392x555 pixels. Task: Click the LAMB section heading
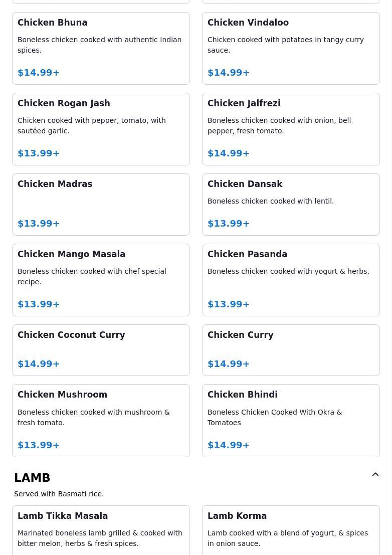click(32, 478)
